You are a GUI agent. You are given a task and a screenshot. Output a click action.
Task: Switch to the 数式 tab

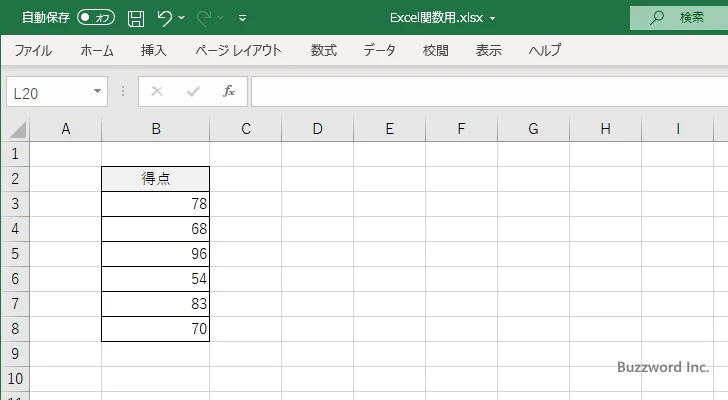point(324,50)
